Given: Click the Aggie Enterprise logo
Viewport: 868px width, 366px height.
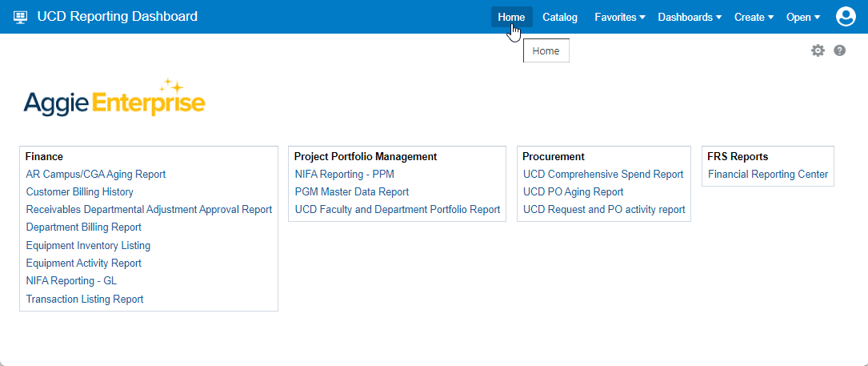Looking at the screenshot, I should tap(114, 99).
